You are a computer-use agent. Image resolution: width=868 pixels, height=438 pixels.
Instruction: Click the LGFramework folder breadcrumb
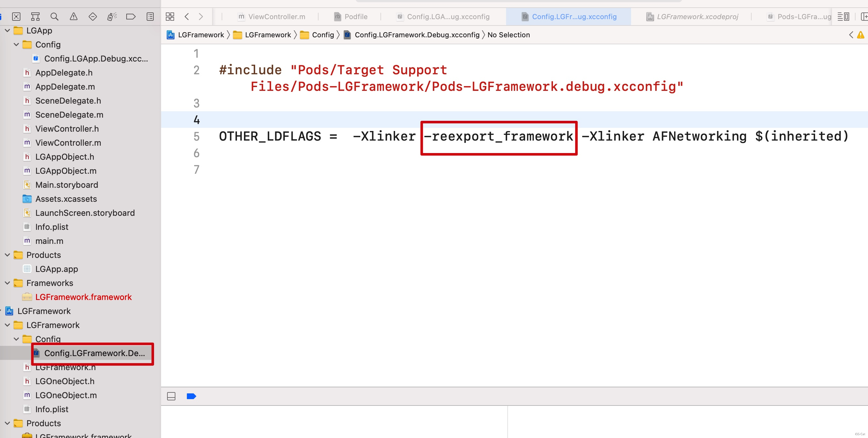(x=262, y=35)
